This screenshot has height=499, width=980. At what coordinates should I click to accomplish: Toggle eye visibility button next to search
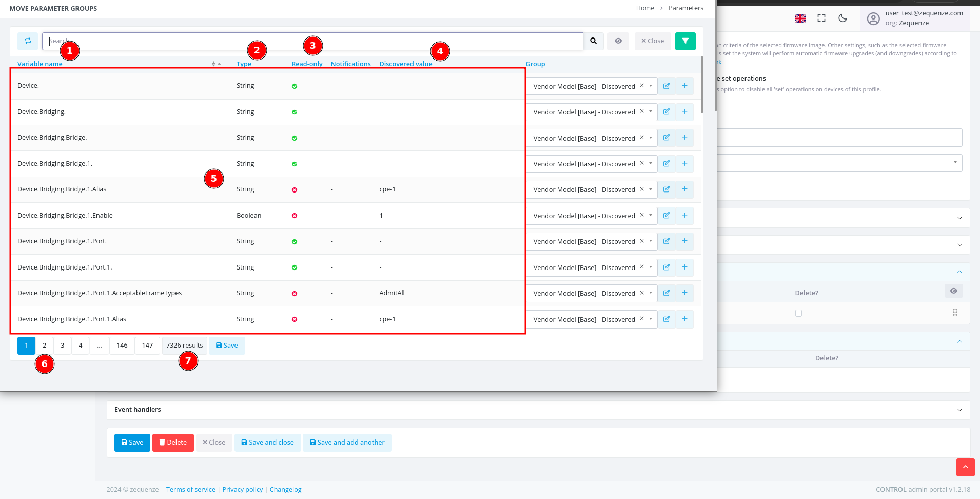(618, 41)
